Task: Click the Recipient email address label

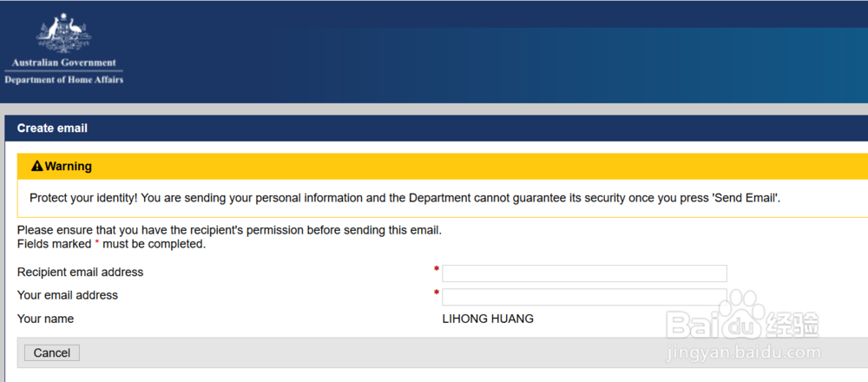Action: [x=80, y=273]
